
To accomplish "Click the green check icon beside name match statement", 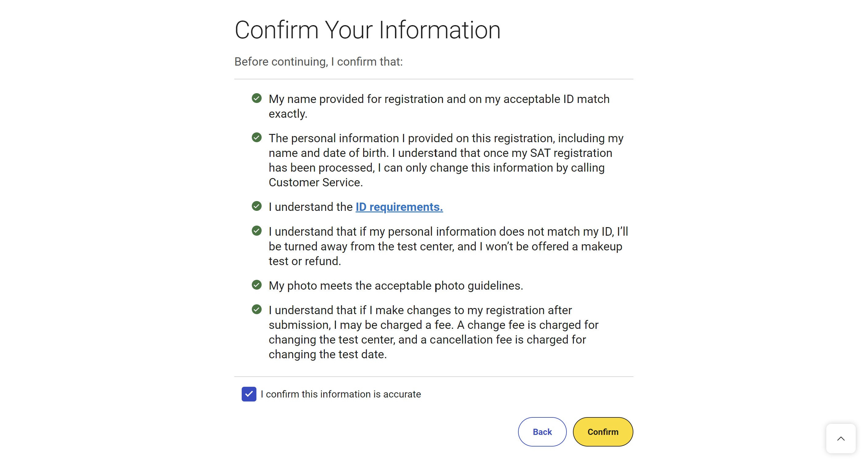I will coord(256,98).
